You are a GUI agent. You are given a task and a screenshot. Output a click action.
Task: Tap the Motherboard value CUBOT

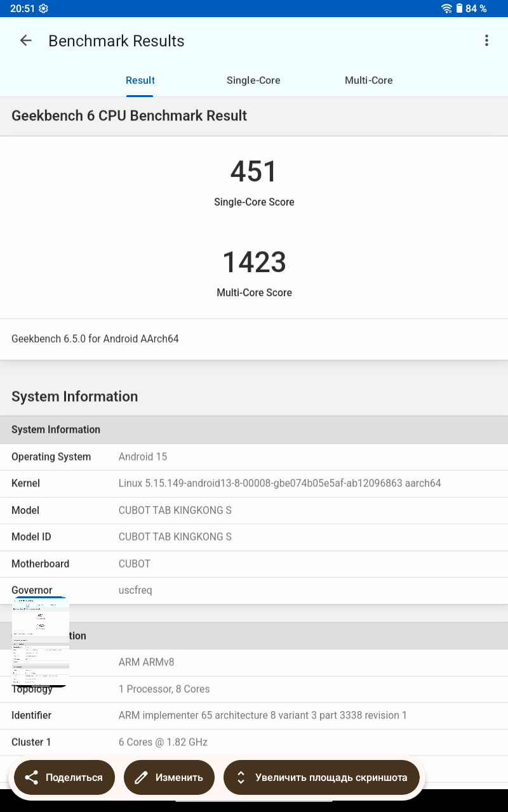pyautogui.click(x=135, y=563)
